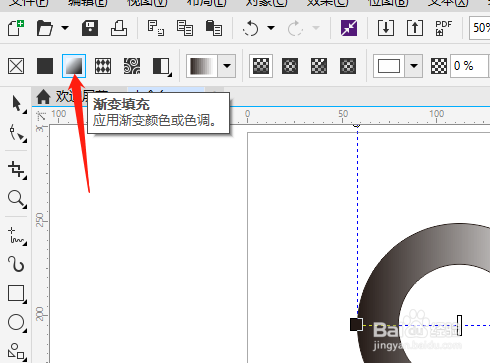Select Uniform fill solid square

(x=45, y=66)
